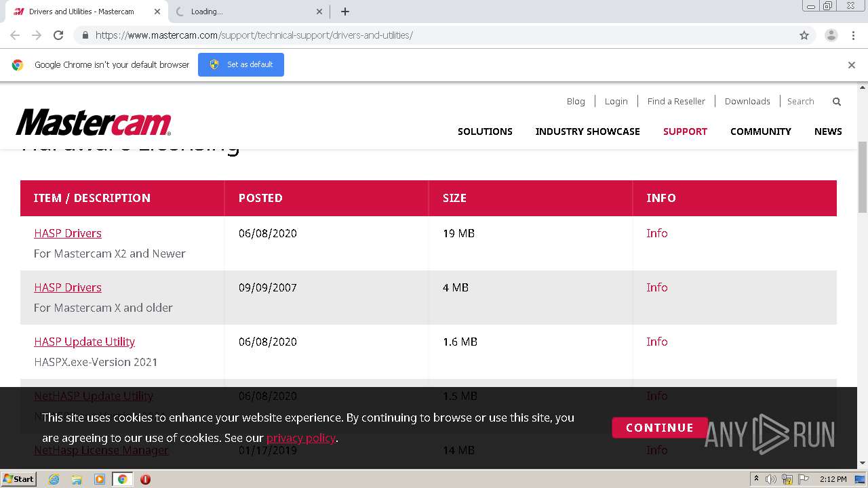Click the Chrome icon in the taskbar
Image resolution: width=868 pixels, height=488 pixels.
(122, 479)
